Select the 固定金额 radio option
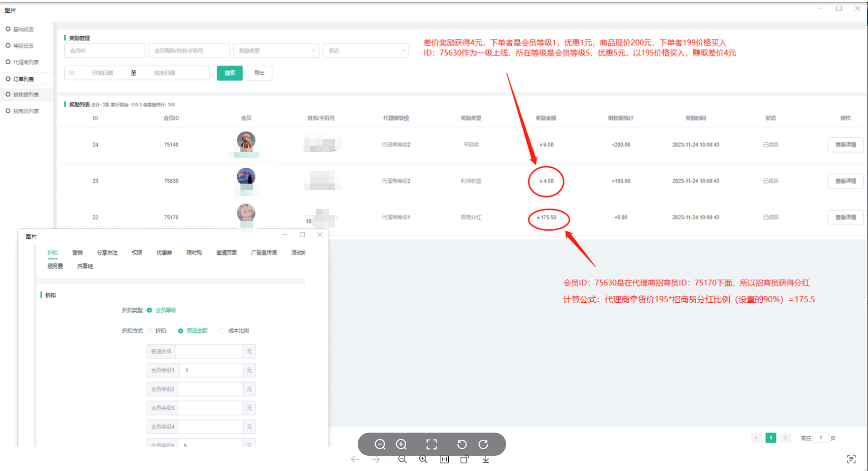 (181, 331)
